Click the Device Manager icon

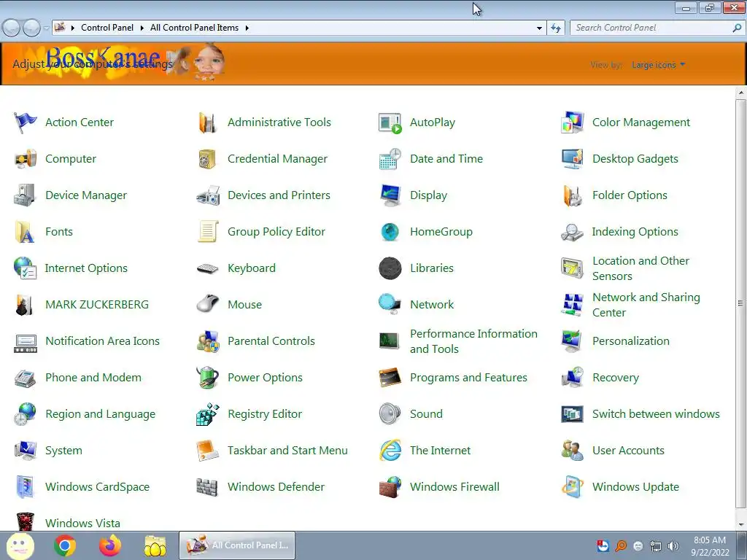[x=26, y=195]
